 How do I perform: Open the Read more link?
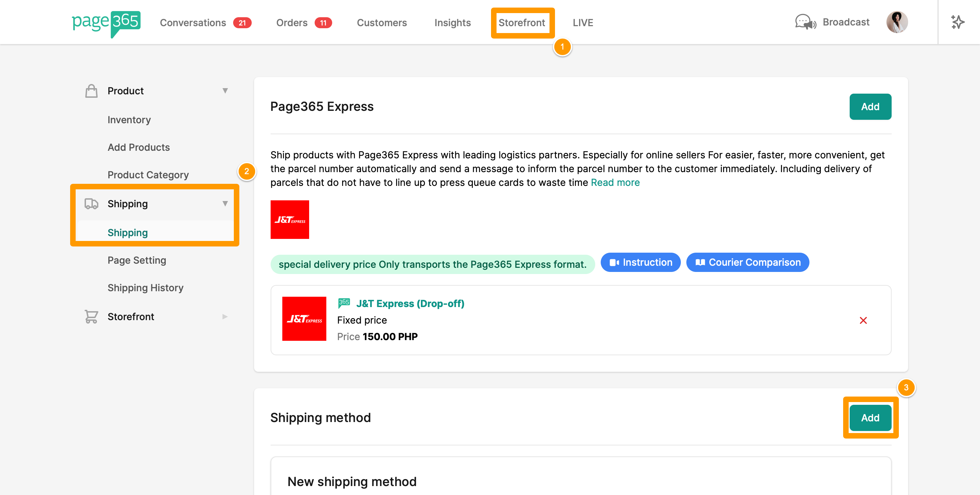(615, 183)
